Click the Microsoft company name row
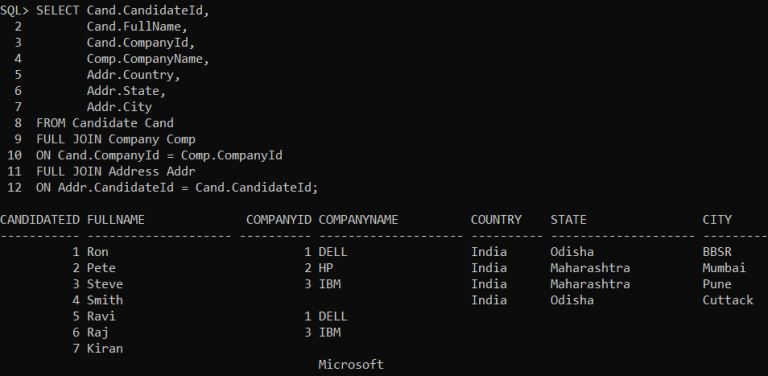768x376 pixels. 351,365
